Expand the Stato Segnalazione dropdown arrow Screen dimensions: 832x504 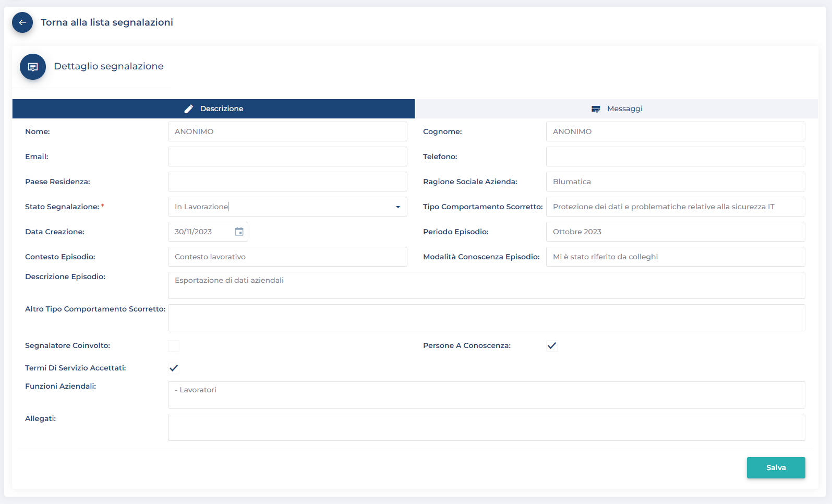click(398, 207)
